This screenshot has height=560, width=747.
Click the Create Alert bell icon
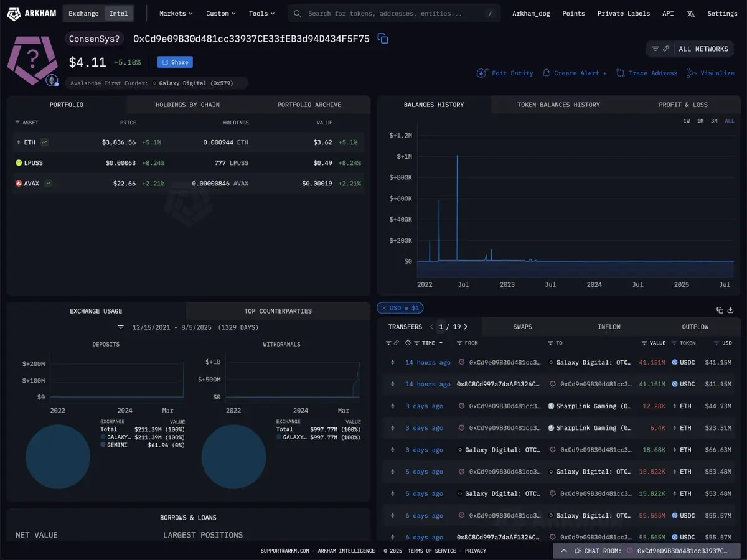(547, 73)
